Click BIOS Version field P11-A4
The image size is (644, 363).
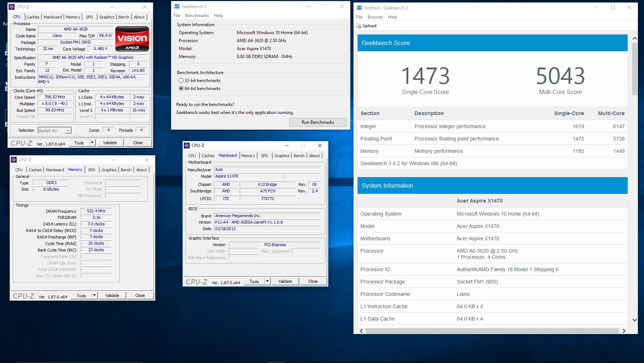coord(267,222)
